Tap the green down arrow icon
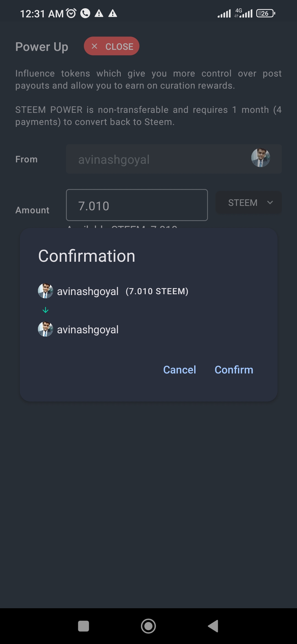 pos(46,310)
